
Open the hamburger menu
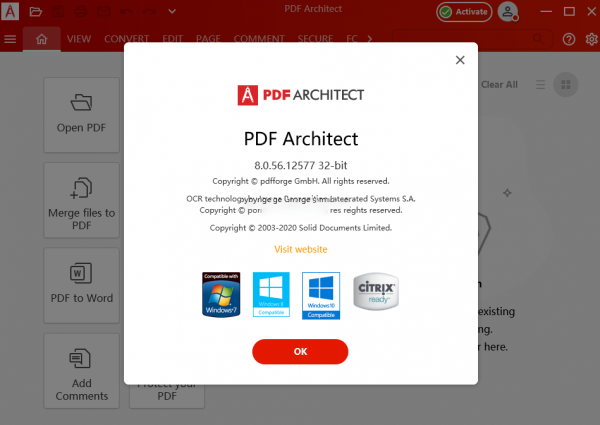(10, 39)
